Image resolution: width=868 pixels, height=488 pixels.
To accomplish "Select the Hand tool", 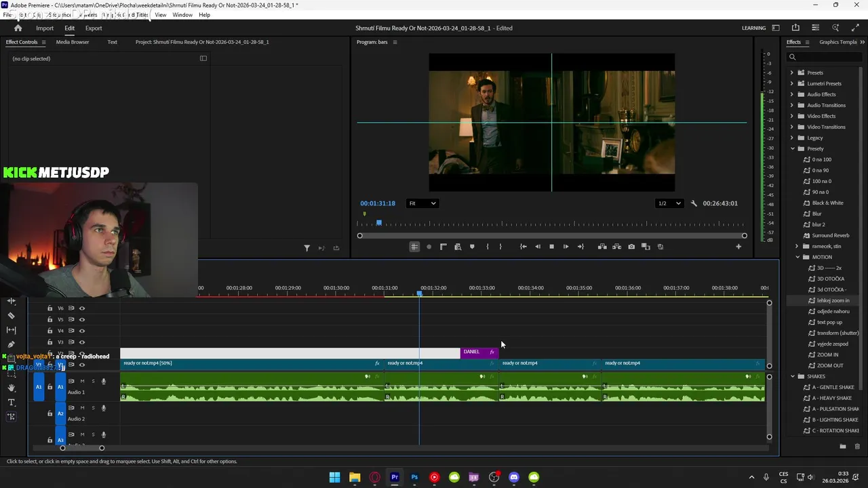I will tap(11, 388).
